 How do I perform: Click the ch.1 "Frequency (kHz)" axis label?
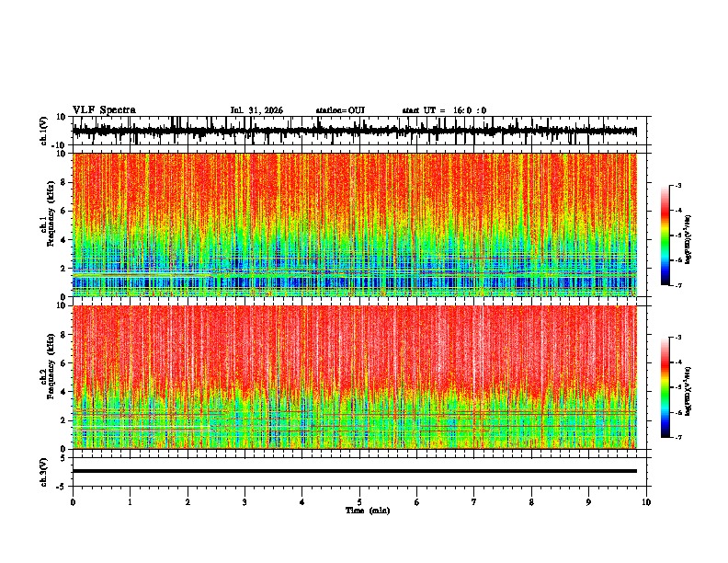51,214
